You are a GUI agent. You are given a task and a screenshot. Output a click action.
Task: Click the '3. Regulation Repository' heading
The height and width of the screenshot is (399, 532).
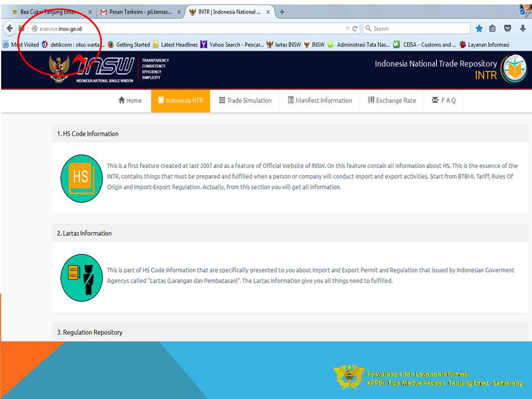coord(90,332)
